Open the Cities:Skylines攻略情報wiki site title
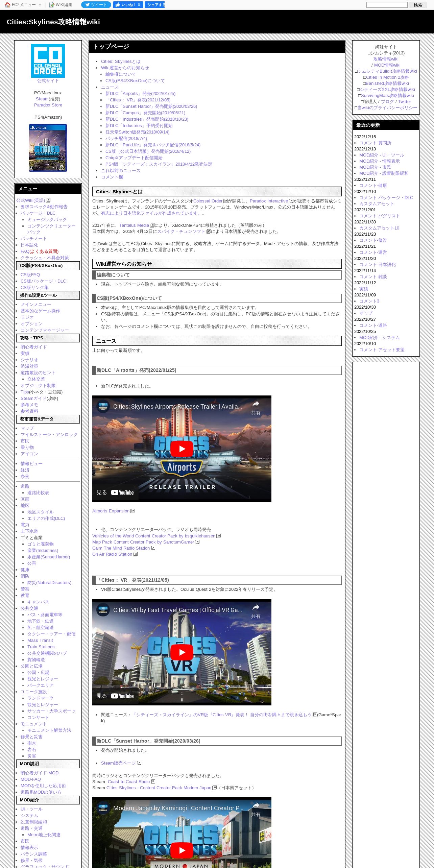434x868 pixels. 53,22
